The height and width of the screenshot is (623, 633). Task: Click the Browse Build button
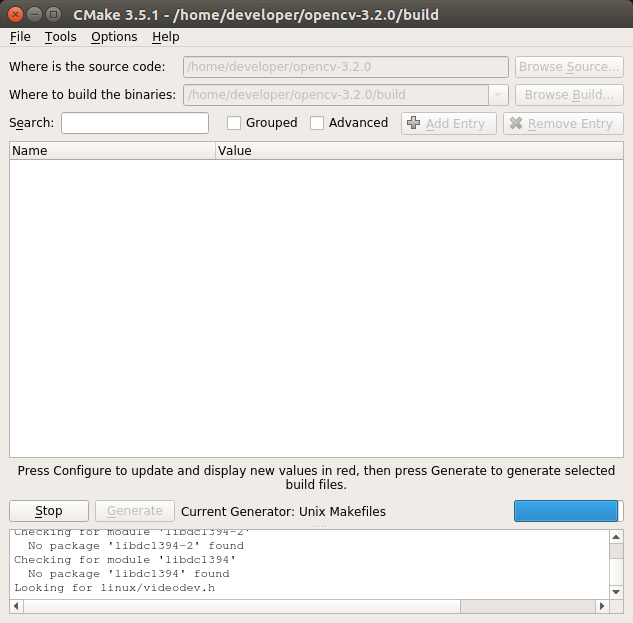569,95
